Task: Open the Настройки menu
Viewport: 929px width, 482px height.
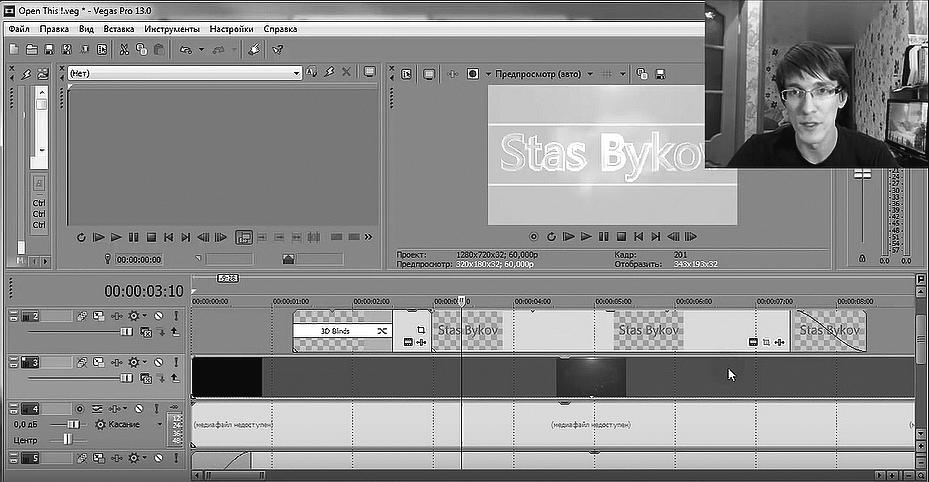Action: pyautogui.click(x=231, y=28)
